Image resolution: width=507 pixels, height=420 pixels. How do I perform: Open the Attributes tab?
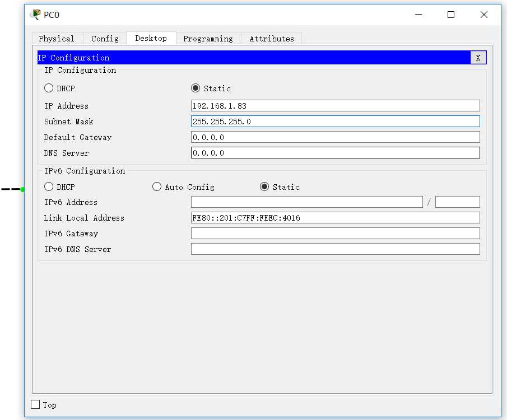tap(272, 39)
